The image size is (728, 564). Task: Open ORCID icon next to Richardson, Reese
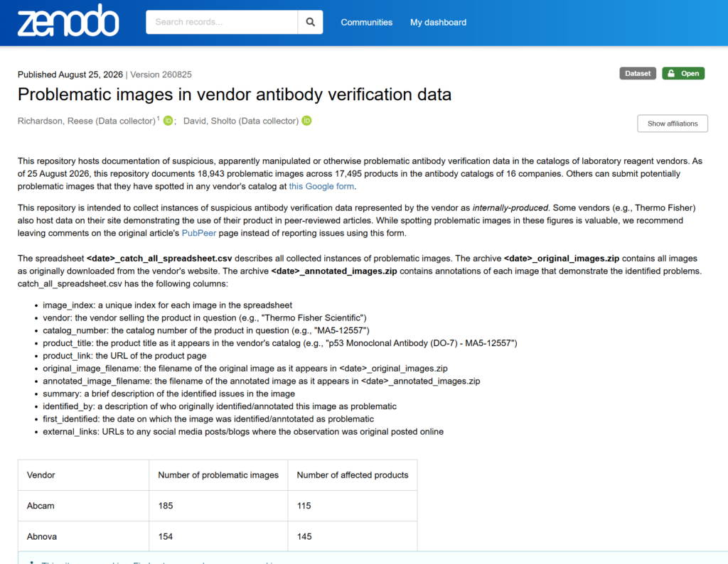tap(168, 121)
